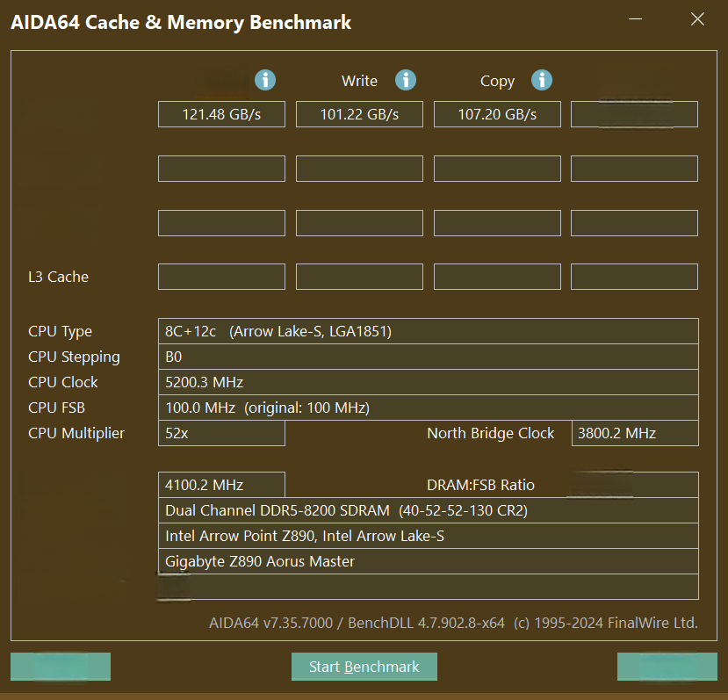Click the CPU FSB label
This screenshot has height=700, width=728.
[x=56, y=408]
